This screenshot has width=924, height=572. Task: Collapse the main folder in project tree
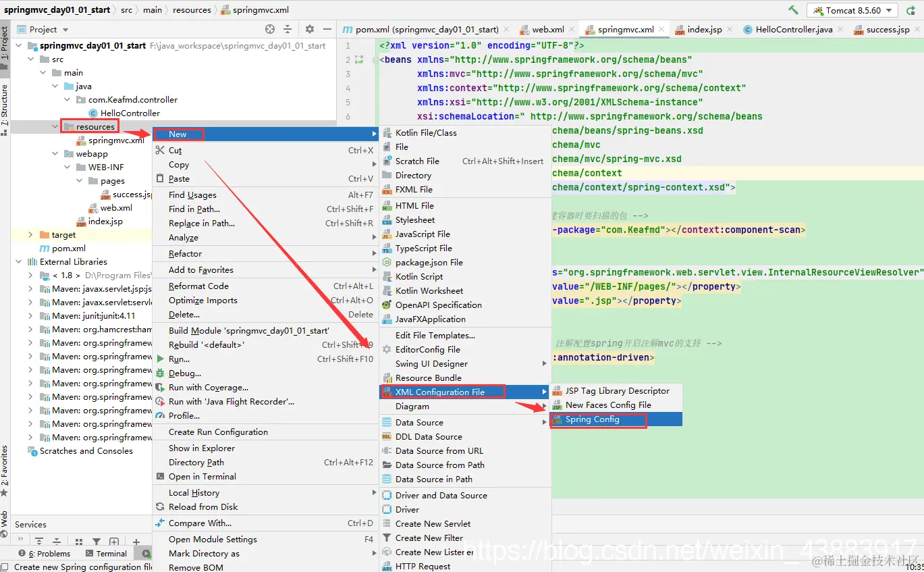click(x=43, y=73)
